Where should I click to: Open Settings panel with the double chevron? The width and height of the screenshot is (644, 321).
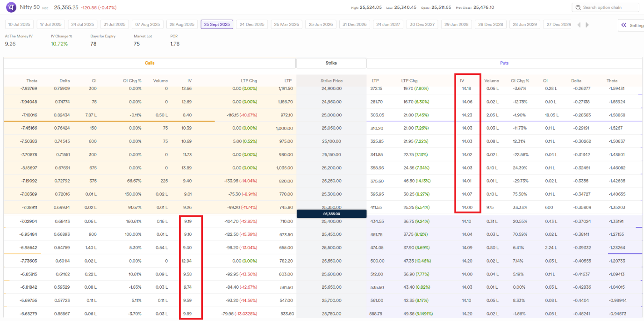point(623,25)
